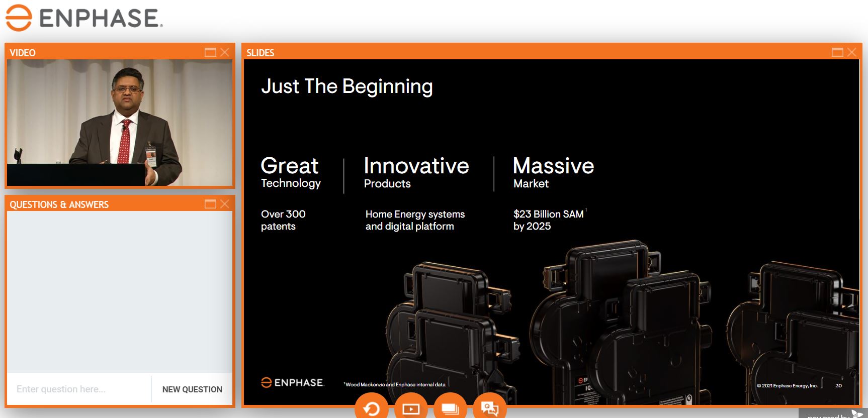Click the 'Great Technology' heading on the slide
Viewport: 868px width, 418px height.
click(x=291, y=172)
